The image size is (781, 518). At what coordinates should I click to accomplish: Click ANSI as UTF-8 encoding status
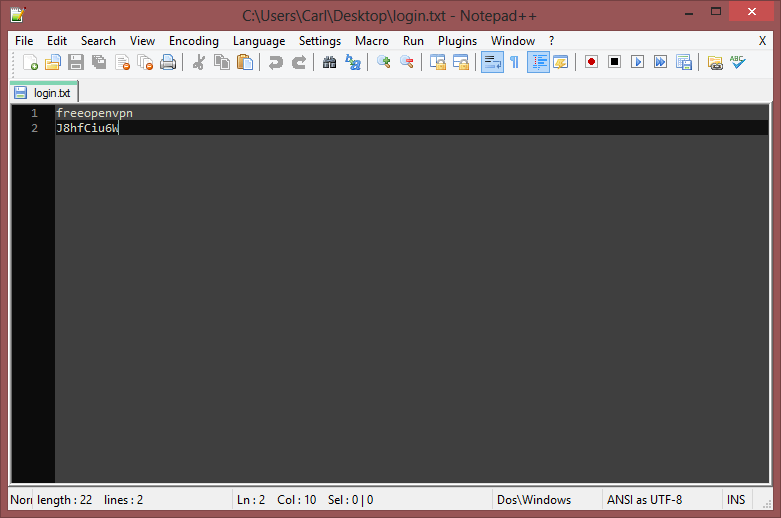click(645, 500)
